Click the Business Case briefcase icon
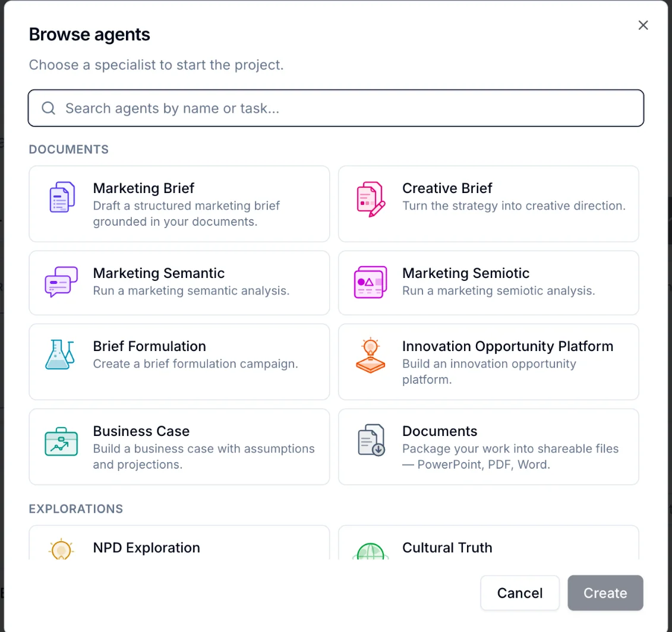The width and height of the screenshot is (672, 632). click(x=61, y=441)
